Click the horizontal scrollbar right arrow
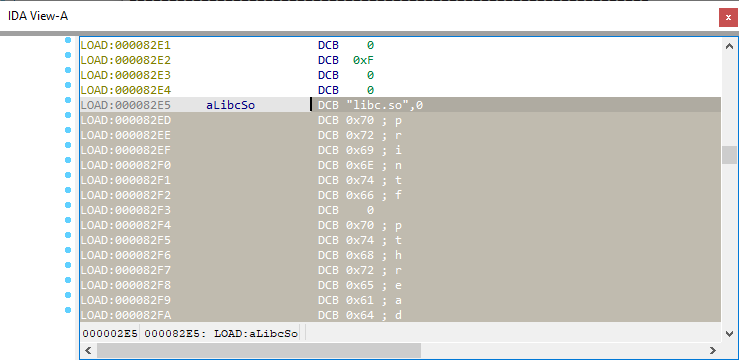This screenshot has width=739, height=360. [713, 350]
